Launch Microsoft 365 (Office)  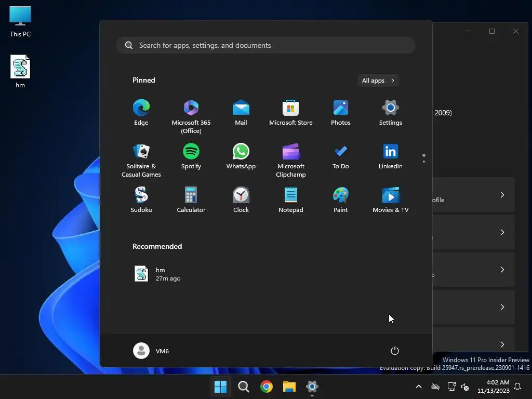(x=191, y=116)
